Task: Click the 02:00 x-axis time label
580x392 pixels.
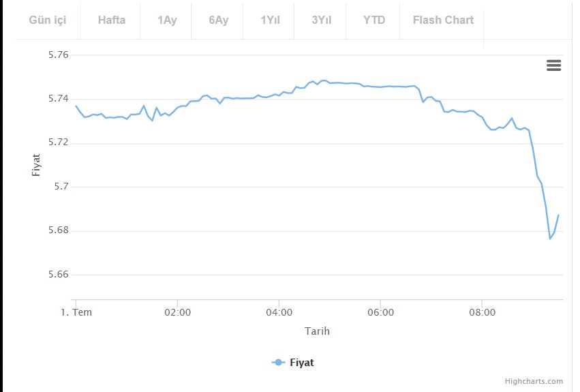Action: [x=178, y=312]
